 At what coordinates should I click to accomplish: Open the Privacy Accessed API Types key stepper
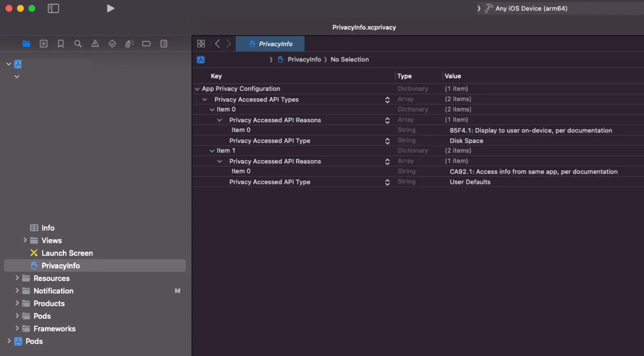(387, 100)
